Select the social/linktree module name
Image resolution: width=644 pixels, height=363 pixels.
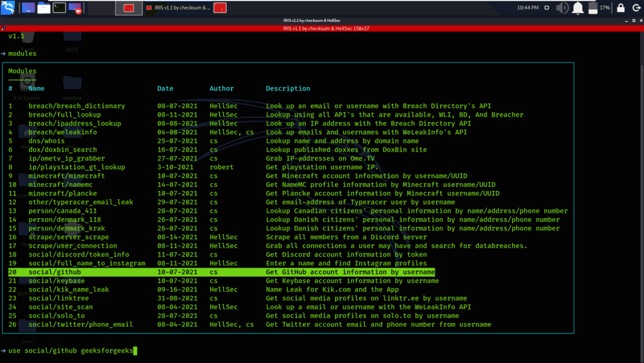59,298
